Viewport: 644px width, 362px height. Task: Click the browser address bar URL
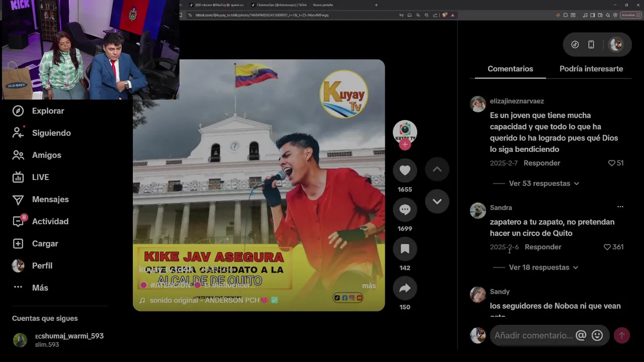[262, 15]
